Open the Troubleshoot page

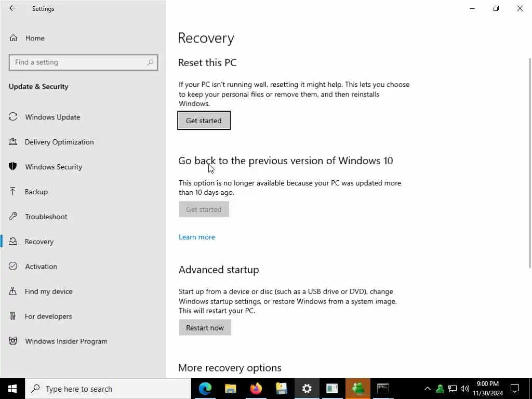pos(46,217)
